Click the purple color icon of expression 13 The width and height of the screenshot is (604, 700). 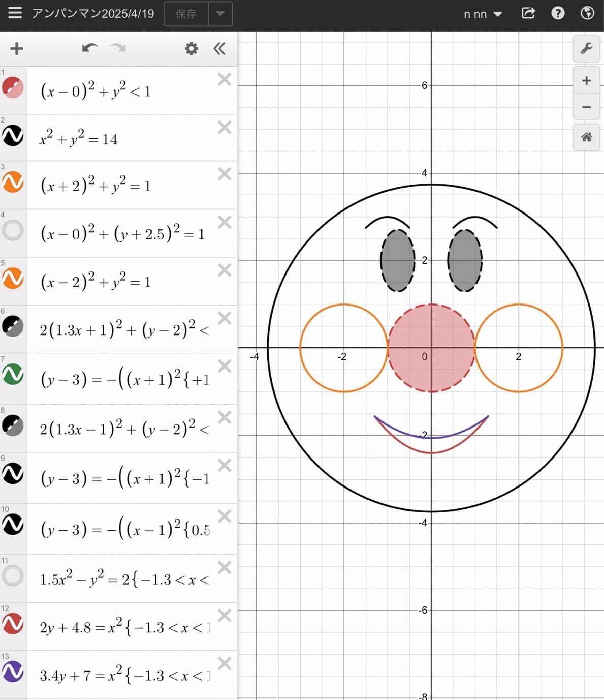click(x=13, y=672)
